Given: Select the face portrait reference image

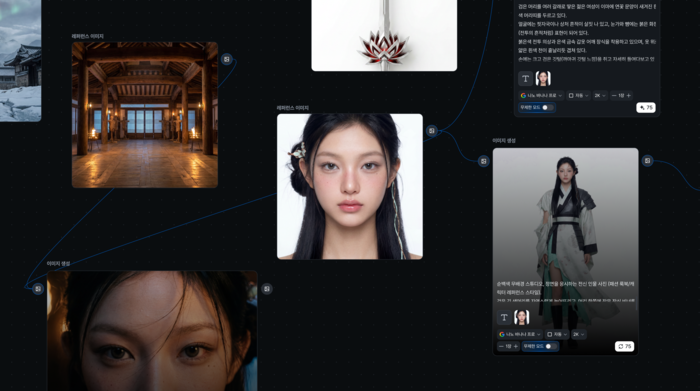Looking at the screenshot, I should pyautogui.click(x=350, y=186).
